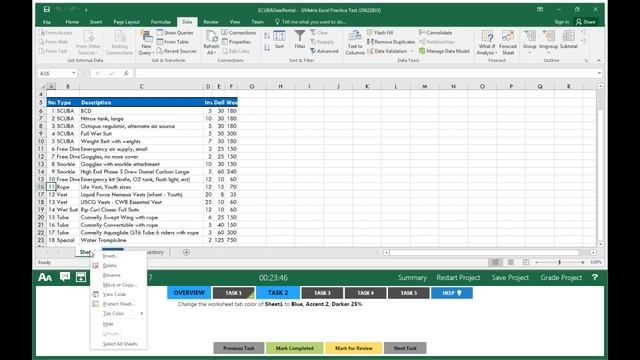Open the Formulas ribbon tab
This screenshot has width=640, height=360.
(x=160, y=22)
